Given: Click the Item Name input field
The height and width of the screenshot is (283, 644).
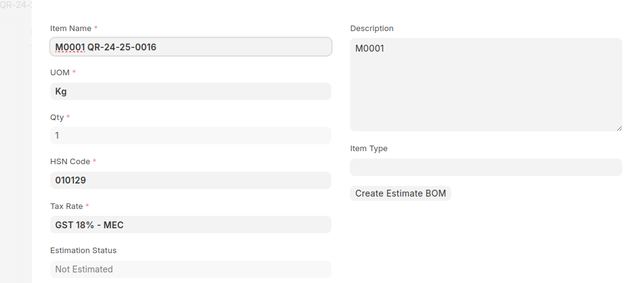Looking at the screenshot, I should click(190, 47).
